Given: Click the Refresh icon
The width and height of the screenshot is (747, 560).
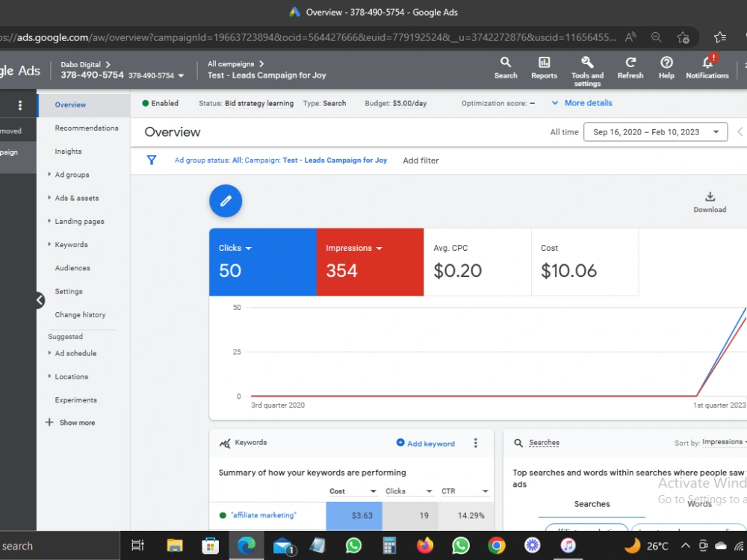Looking at the screenshot, I should 630,68.
